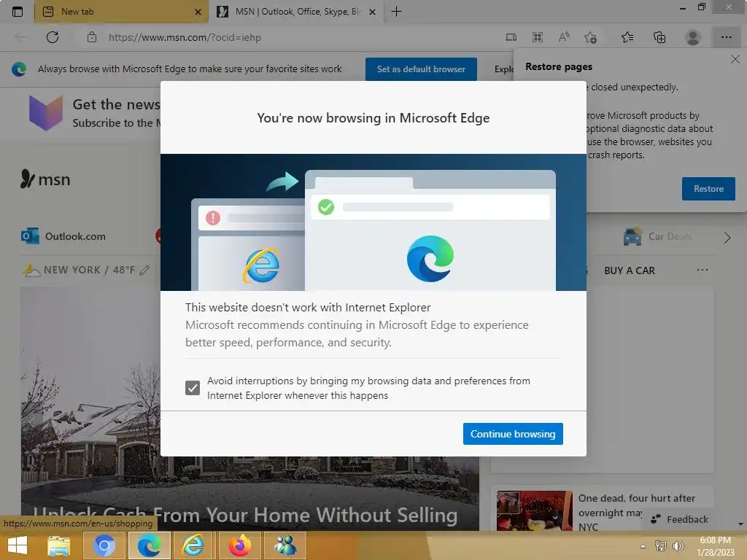
Task: Open BUY A CAR card options ellipsis
Action: [703, 270]
